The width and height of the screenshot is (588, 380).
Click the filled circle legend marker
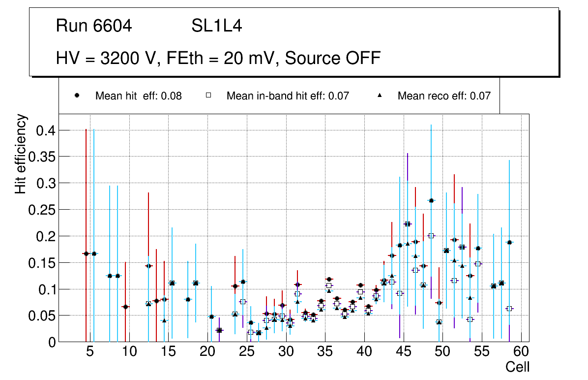77,96
